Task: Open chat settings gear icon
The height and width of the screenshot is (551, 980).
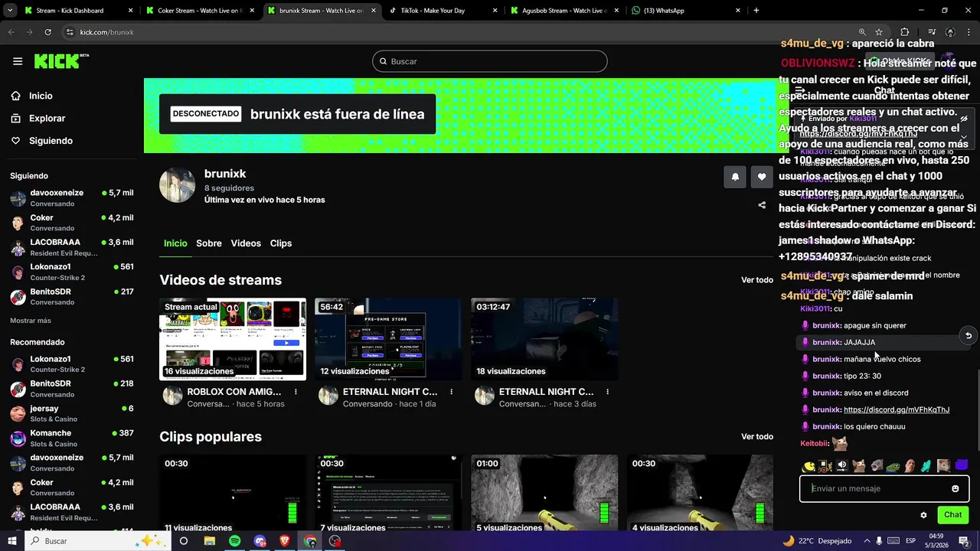Action: coord(923,515)
